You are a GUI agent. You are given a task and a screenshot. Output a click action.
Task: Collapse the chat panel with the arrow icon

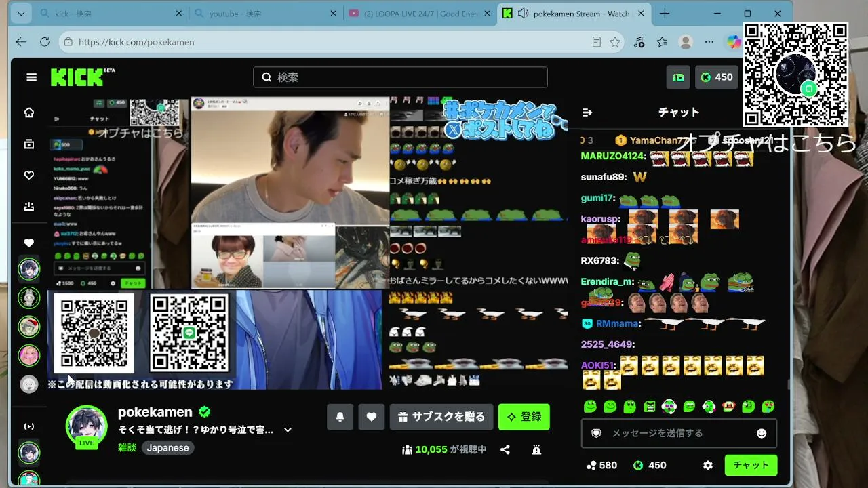coord(587,113)
